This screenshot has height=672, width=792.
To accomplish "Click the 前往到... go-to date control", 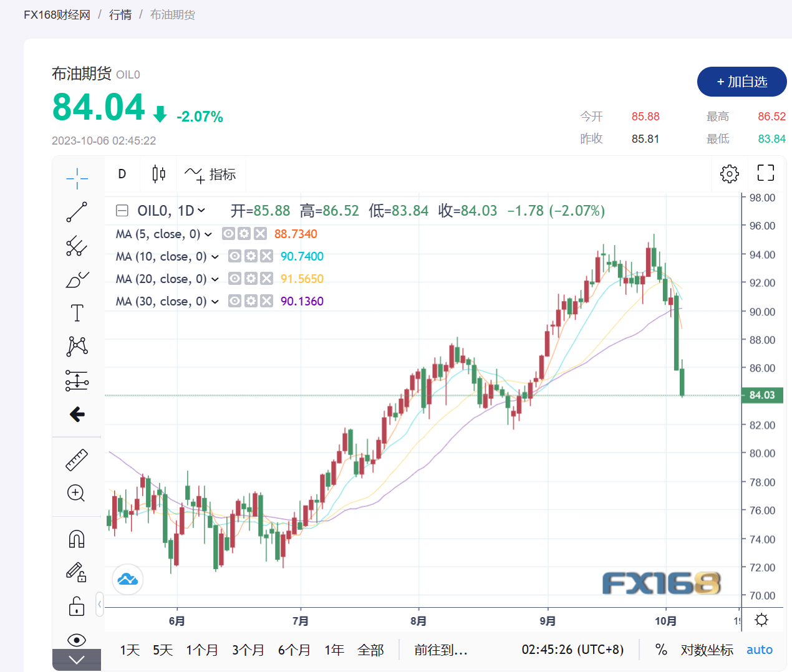I will pyautogui.click(x=441, y=650).
